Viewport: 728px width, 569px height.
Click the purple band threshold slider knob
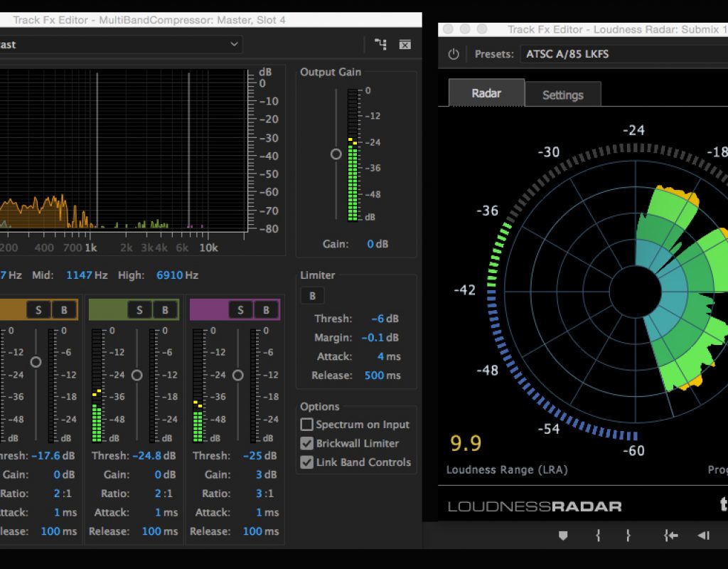(237, 376)
